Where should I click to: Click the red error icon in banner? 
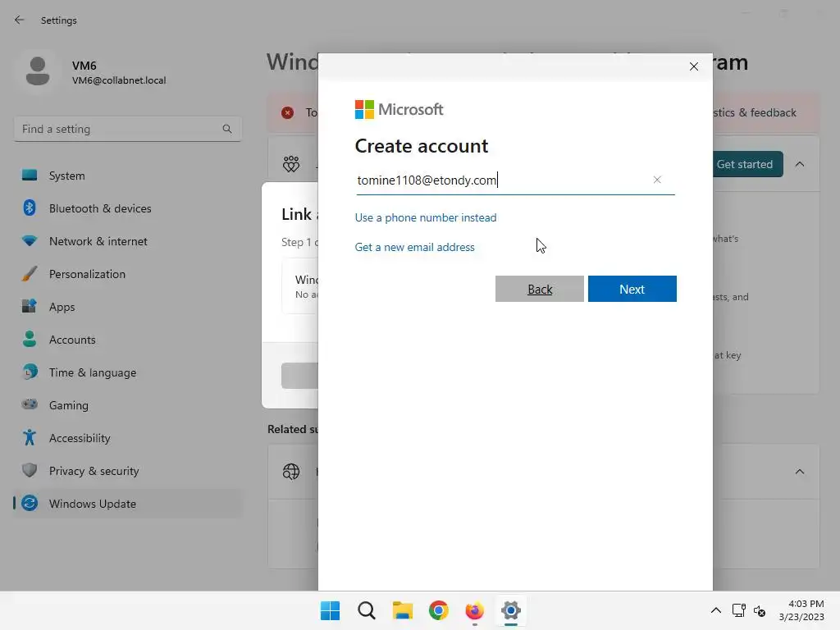(288, 112)
